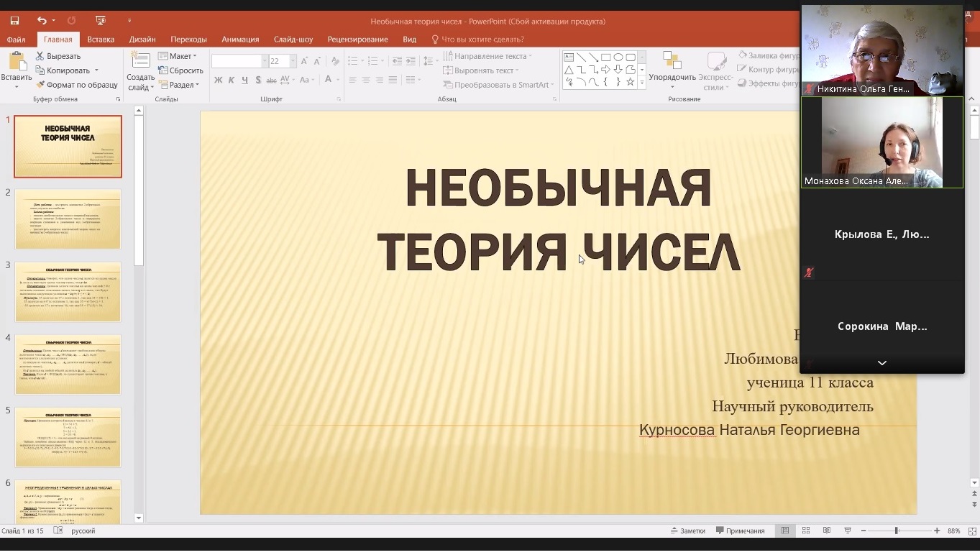The height and width of the screenshot is (555, 980).
Task: Decrease font size with the smaller A
Action: click(x=318, y=61)
